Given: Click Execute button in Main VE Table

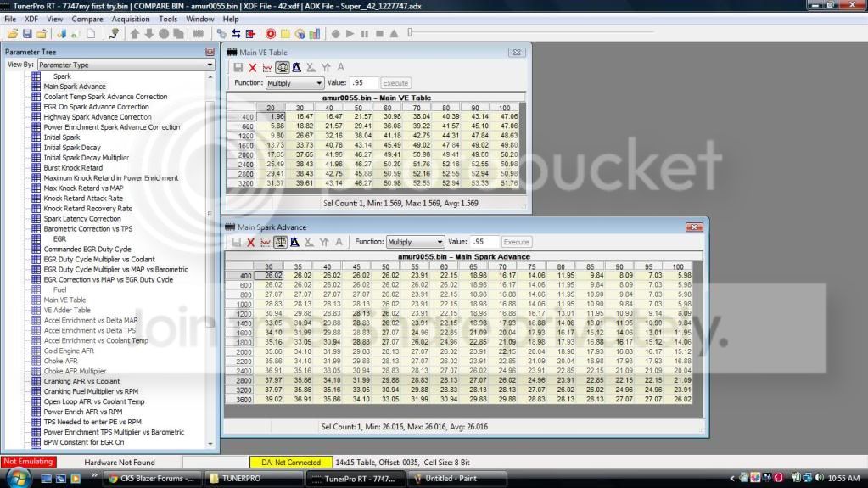Looking at the screenshot, I should click(395, 83).
